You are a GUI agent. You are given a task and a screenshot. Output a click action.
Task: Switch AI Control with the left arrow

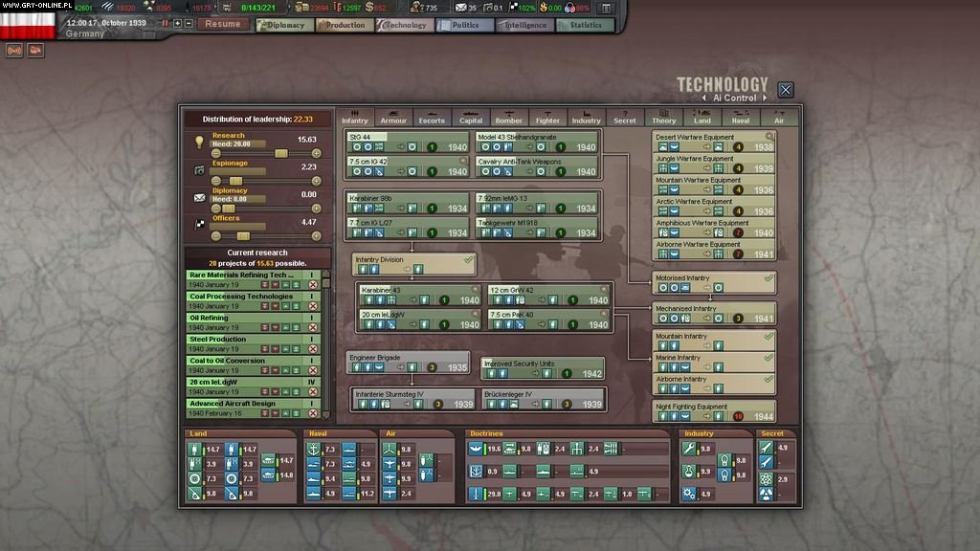704,99
